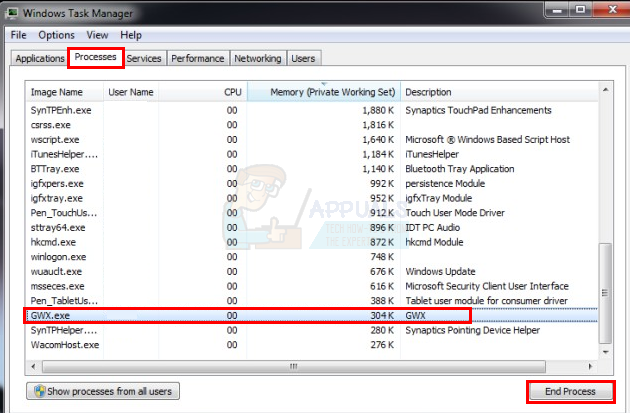630x413 pixels.
Task: Maximize the Task Manager window
Action: [x=581, y=10]
